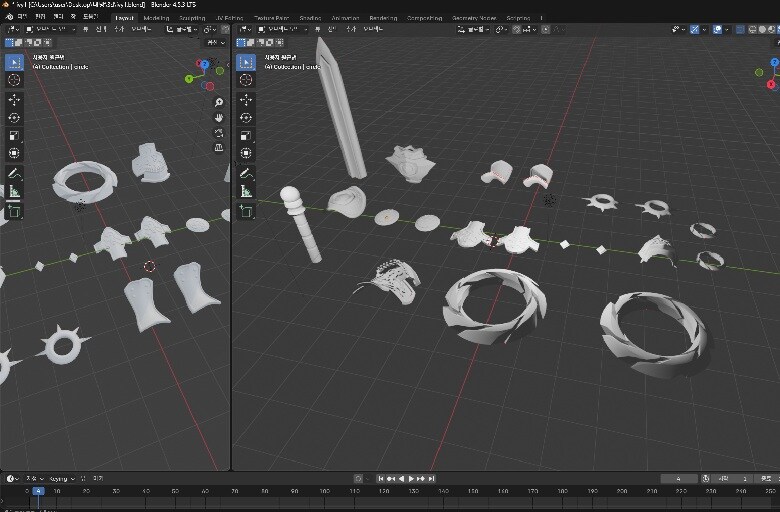The width and height of the screenshot is (780, 512).
Task: Pick the Annotate pencil tool
Action: click(x=14, y=173)
